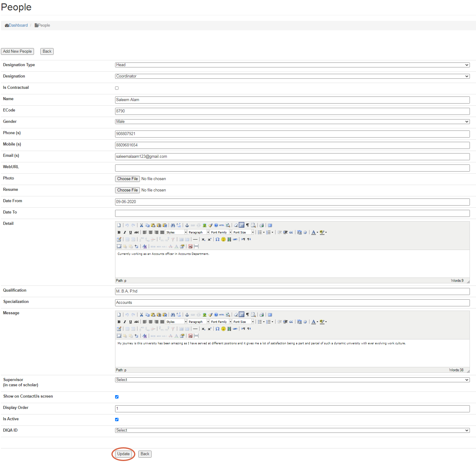
Task: Uncheck Show on ContactUs screen checkbox
Action: [117, 397]
